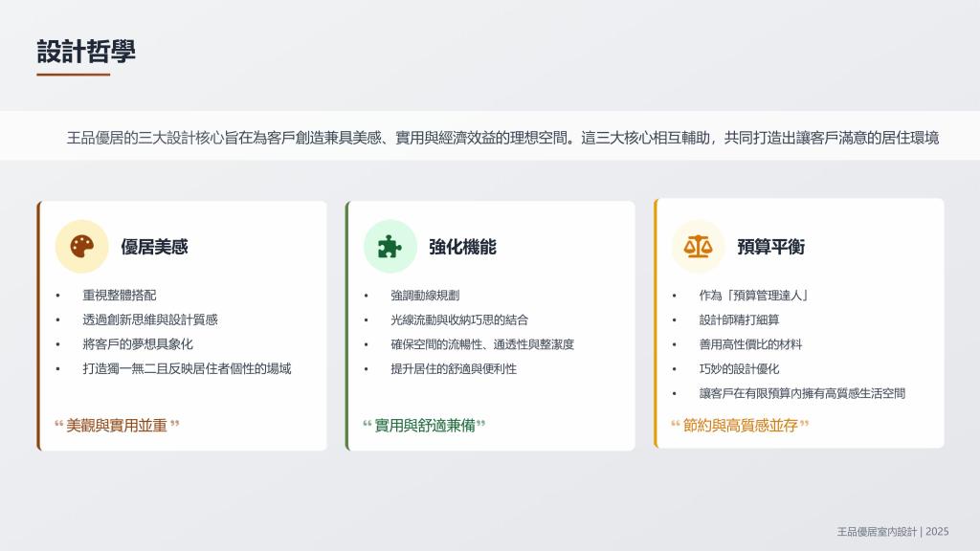Select the bullet 光線流動與收納巧思的結合

[x=459, y=320]
